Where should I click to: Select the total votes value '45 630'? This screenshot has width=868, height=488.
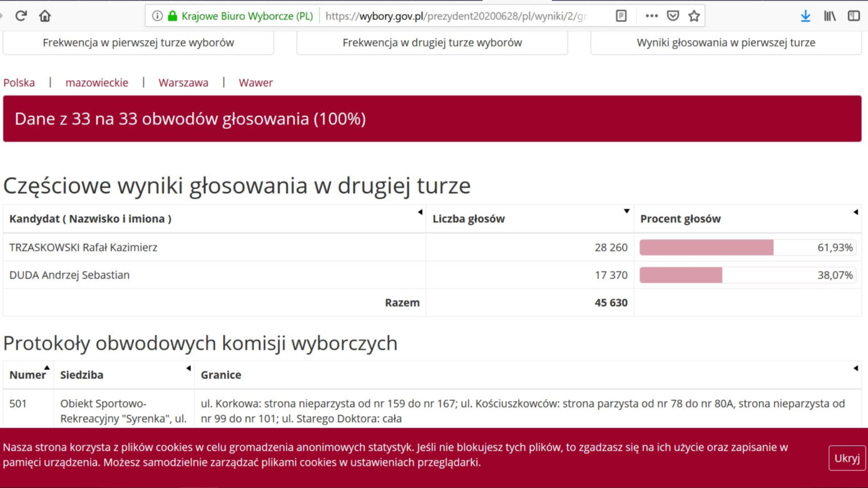611,302
